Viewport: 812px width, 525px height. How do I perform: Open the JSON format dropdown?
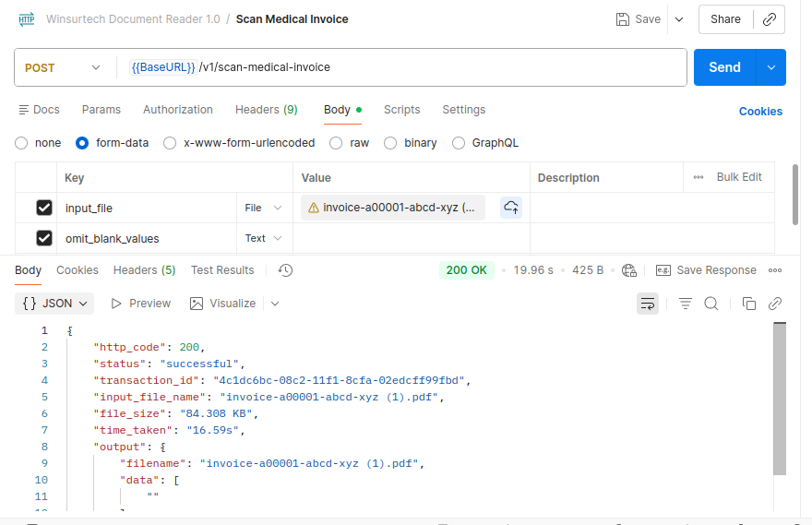pos(55,304)
